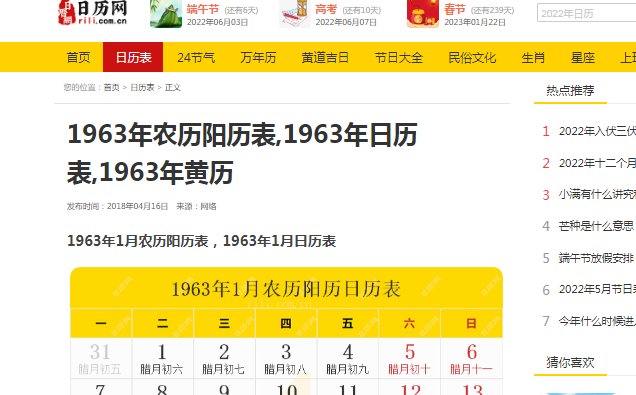Open the 星座 menu item
The image size is (636, 395).
[583, 57]
